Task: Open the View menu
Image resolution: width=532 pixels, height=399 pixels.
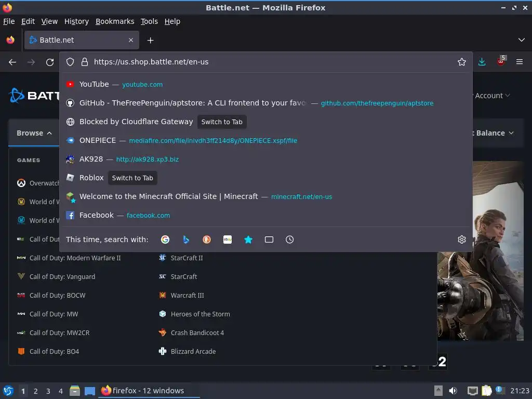Action: [49, 21]
